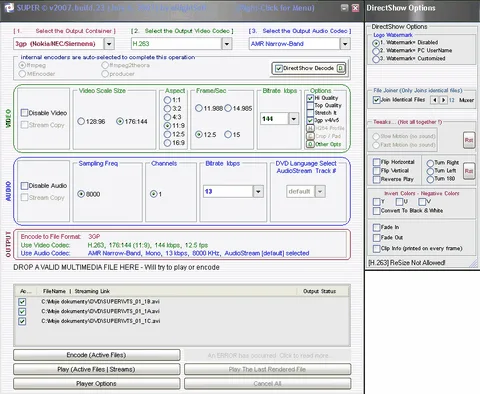The image size is (480, 394).
Task: Enable the Disable Video checkbox
Action: pos(24,113)
